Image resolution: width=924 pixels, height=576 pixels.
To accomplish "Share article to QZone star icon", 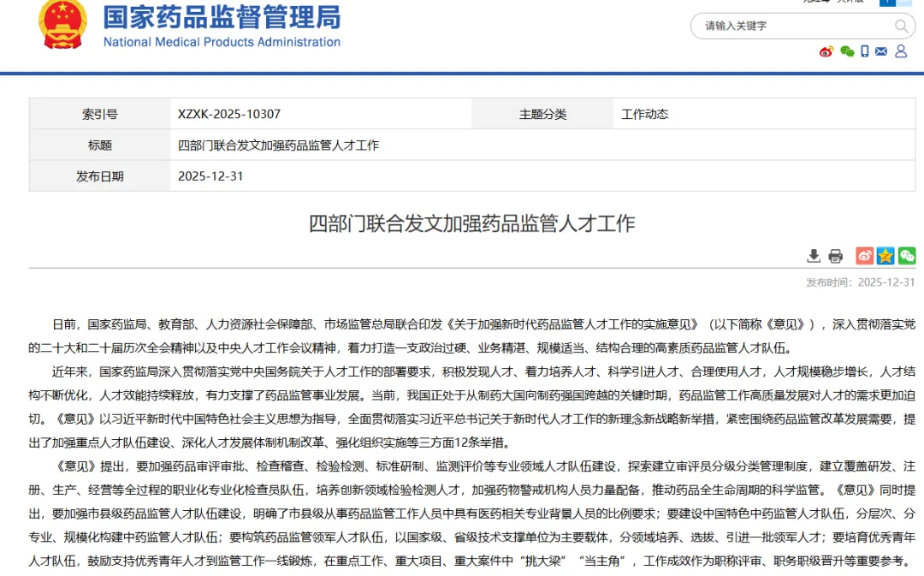I will (x=885, y=255).
